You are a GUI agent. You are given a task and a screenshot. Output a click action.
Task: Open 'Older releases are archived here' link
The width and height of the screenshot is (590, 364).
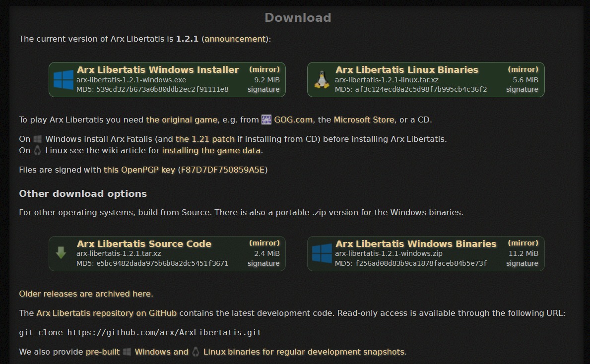tap(86, 294)
